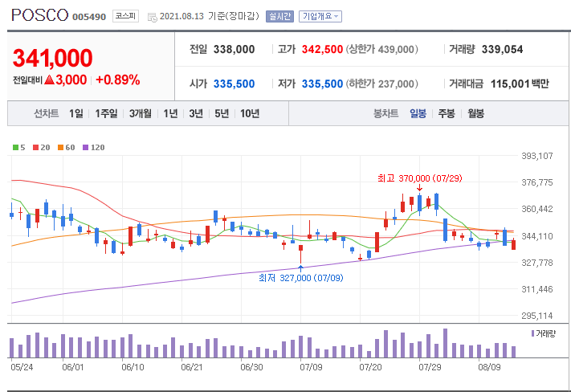Select the 1년 line chart period
The height and width of the screenshot is (392, 571).
pos(170,114)
